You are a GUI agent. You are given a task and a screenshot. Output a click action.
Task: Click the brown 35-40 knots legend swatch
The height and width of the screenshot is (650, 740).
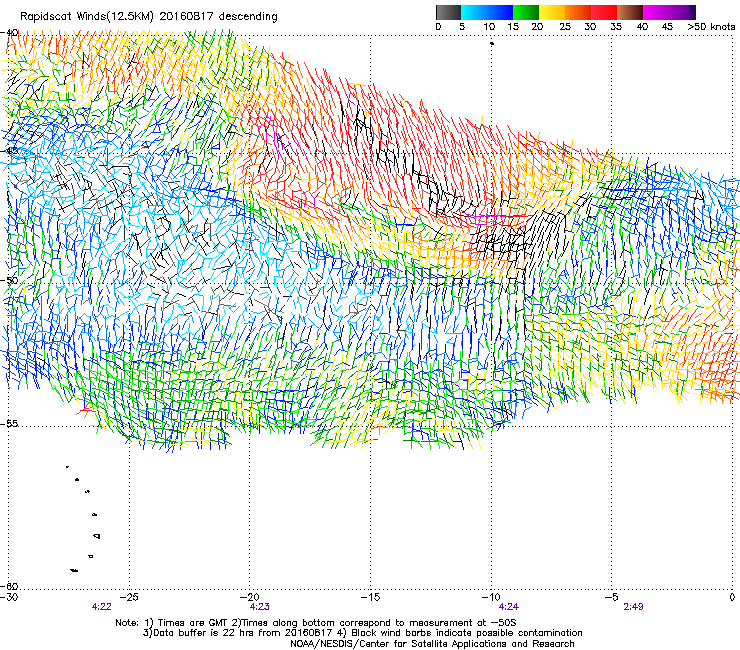[630, 12]
